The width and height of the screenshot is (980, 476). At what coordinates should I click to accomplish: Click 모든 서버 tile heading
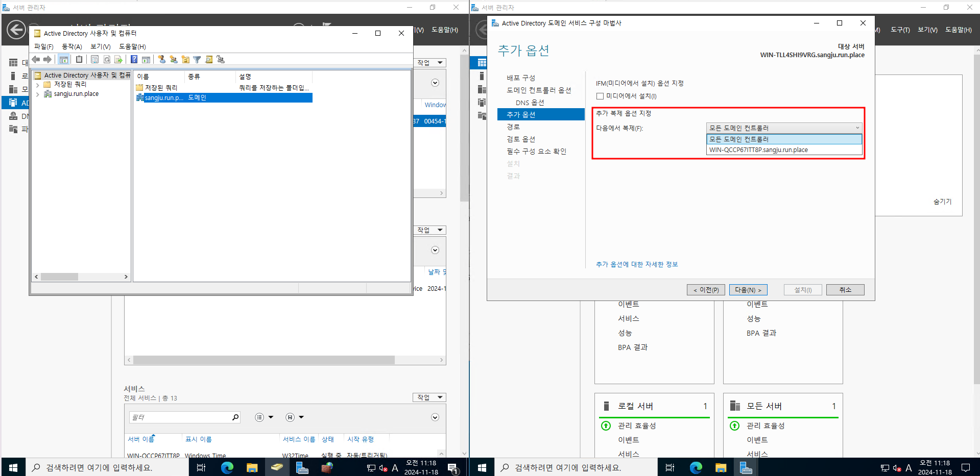pyautogui.click(x=764, y=406)
